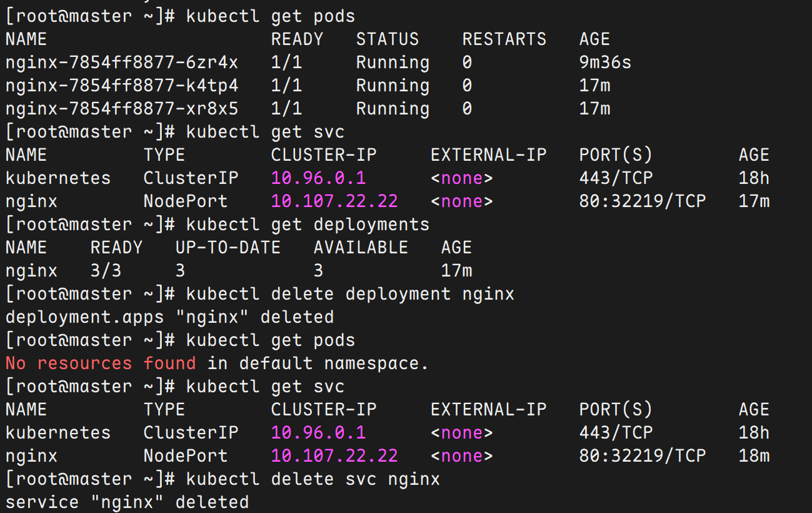Screen dimensions: 812x513
Task: Click the 'deployment.apps "nginx" deleted' output line
Action: [x=169, y=317]
